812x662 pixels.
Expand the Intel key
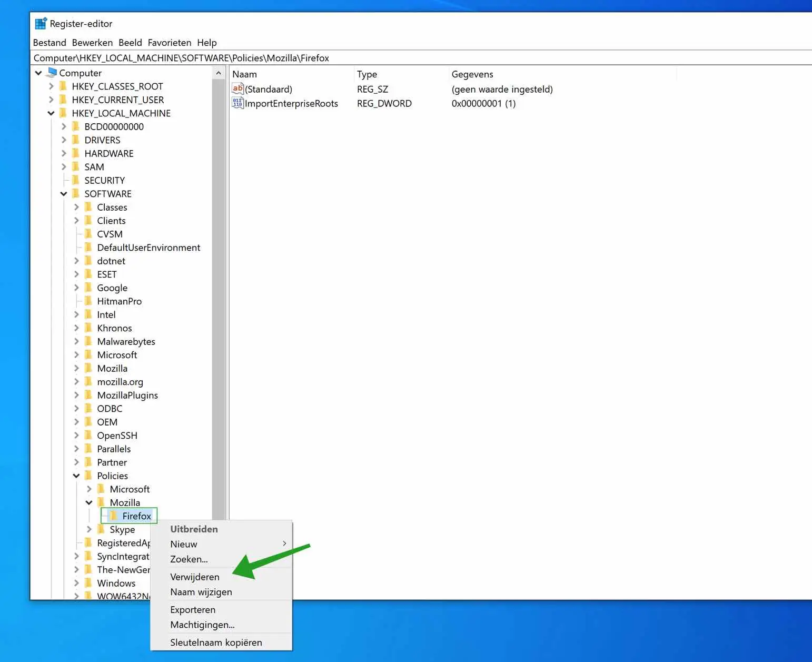tap(76, 314)
